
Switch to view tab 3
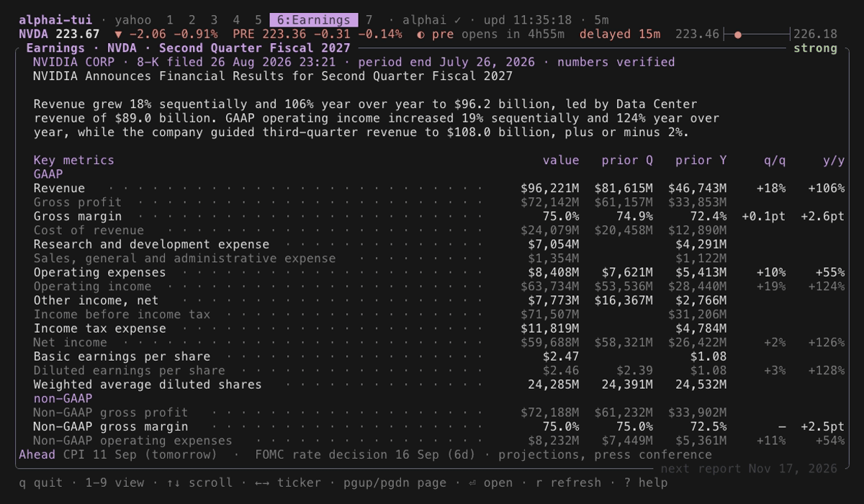click(215, 20)
